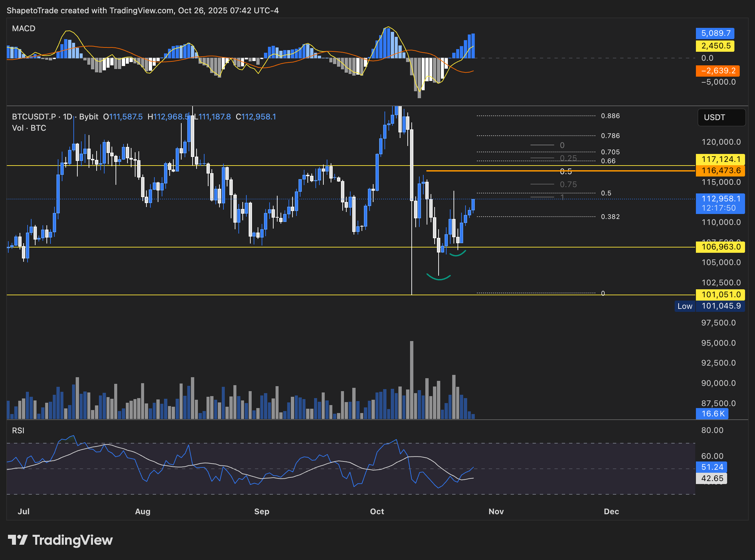Click the MACD indicator label
The height and width of the screenshot is (560, 755).
pos(24,29)
